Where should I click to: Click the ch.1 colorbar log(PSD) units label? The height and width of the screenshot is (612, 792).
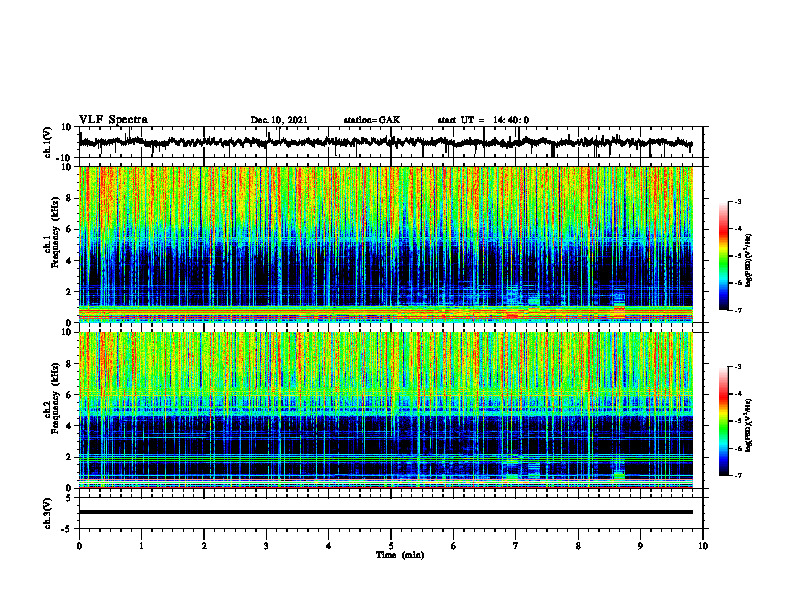tap(749, 260)
